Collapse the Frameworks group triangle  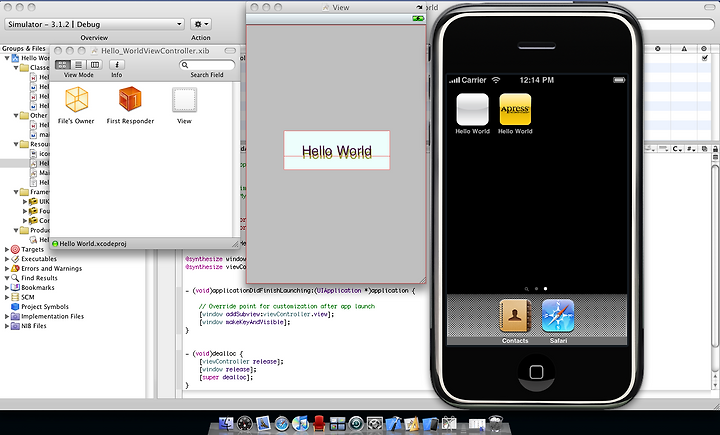[x=16, y=192]
